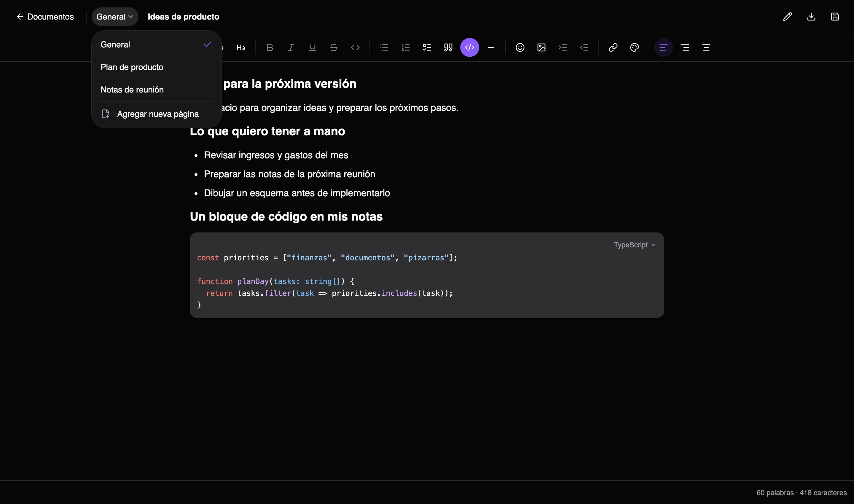Download the document
The height and width of the screenshot is (504, 854).
811,17
